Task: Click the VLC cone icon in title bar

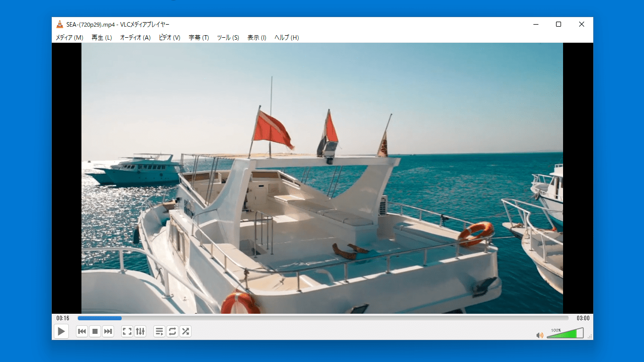Action: (60, 24)
